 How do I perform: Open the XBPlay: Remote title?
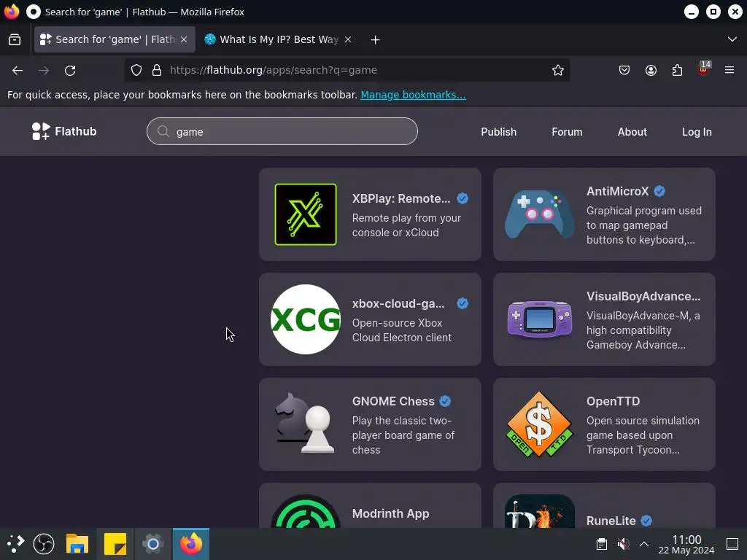coord(400,198)
